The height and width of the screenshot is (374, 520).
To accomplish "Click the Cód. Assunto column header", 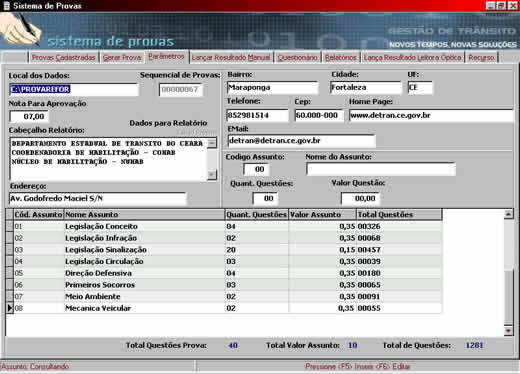I will click(x=38, y=215).
